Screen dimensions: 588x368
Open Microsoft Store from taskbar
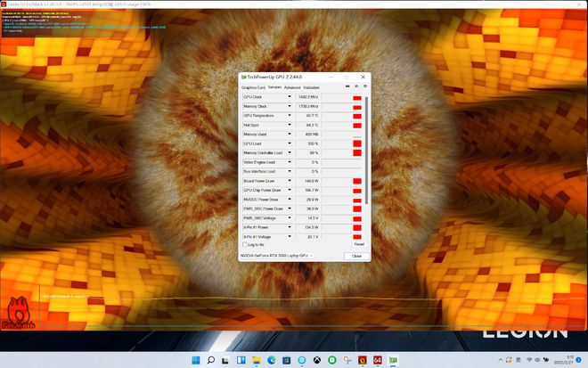click(287, 361)
